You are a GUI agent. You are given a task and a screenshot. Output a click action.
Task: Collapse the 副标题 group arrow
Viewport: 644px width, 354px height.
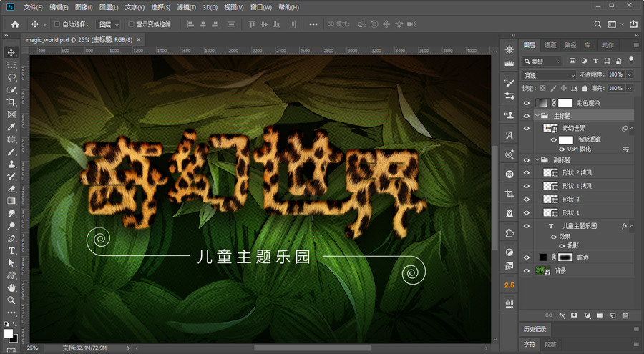pyautogui.click(x=537, y=160)
